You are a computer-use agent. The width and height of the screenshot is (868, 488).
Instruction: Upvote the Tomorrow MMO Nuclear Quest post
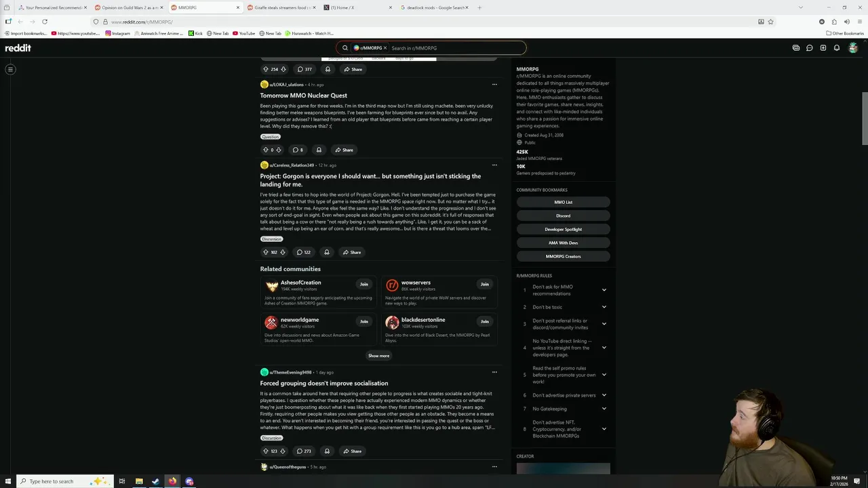(x=266, y=150)
